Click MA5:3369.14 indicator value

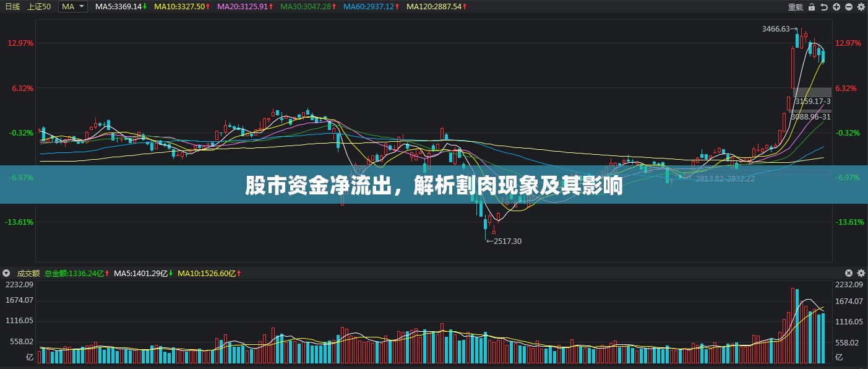pos(121,6)
